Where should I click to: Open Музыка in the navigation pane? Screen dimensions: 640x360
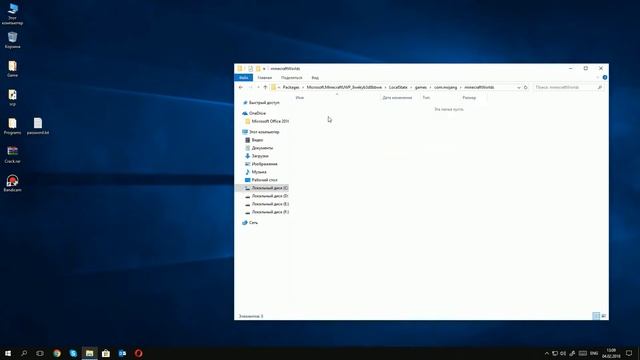click(259, 172)
